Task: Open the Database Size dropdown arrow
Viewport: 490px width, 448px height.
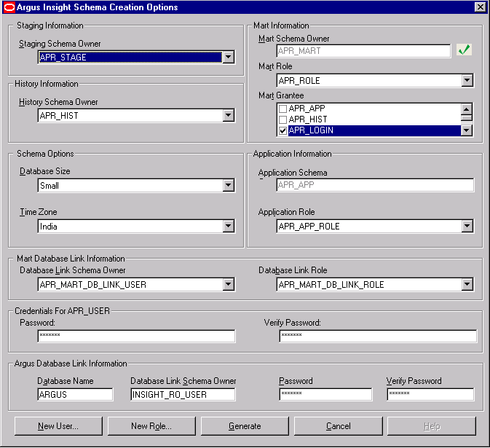Action: [229, 185]
